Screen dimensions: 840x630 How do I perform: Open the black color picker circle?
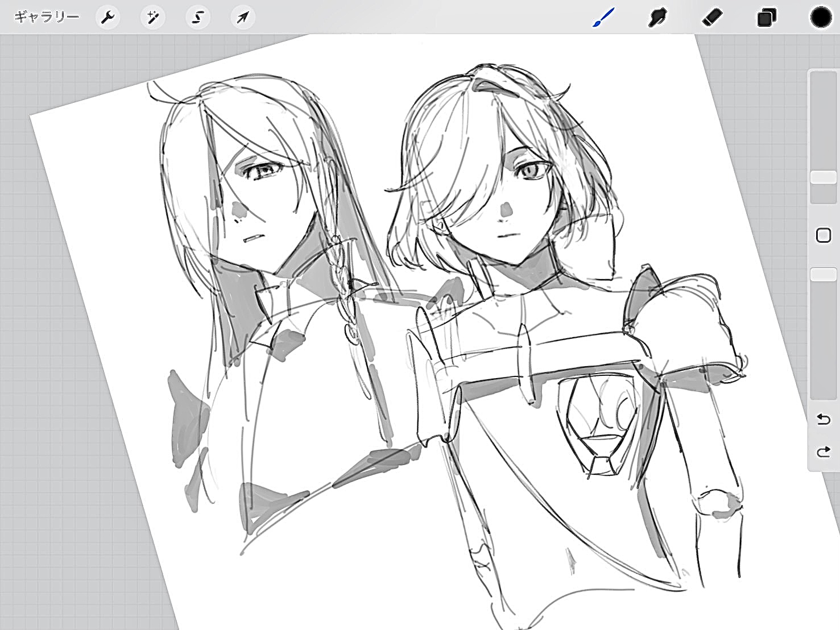[x=821, y=18]
